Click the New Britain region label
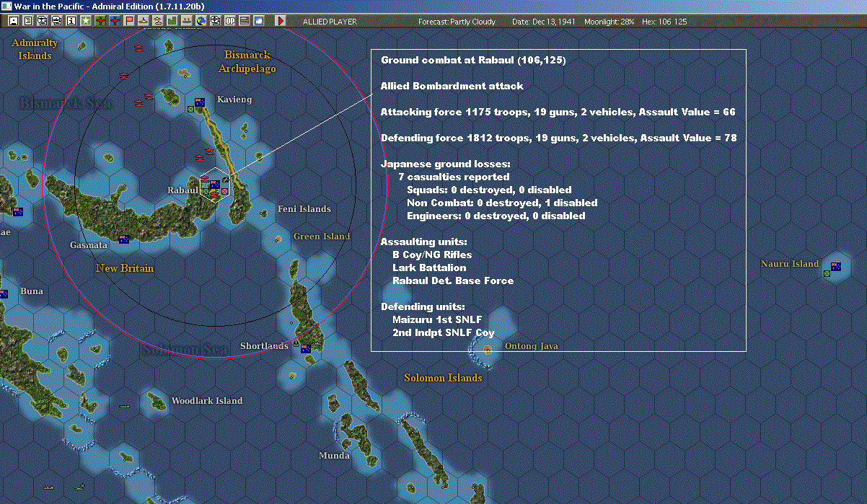867x504 pixels. (x=125, y=268)
